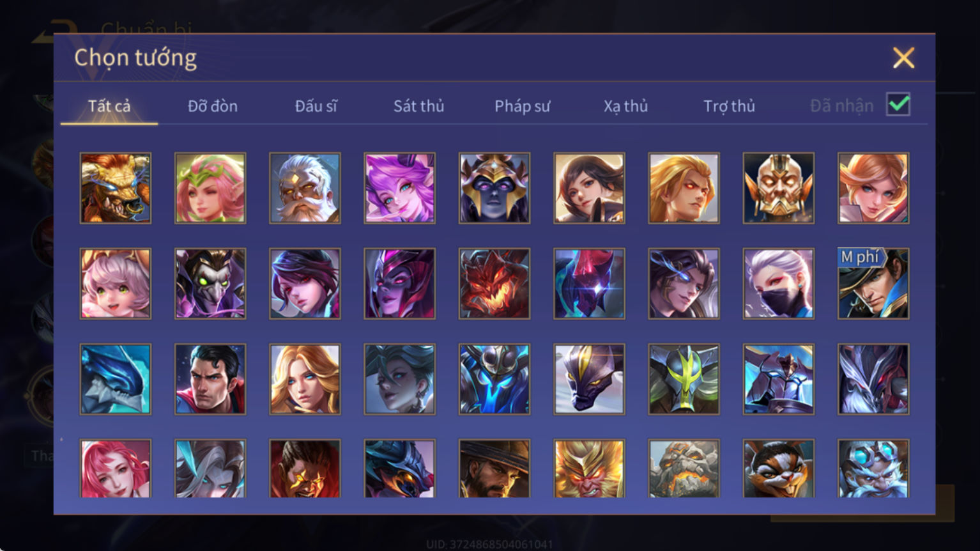
Task: Filter heroes by Pháp sư tab
Action: tap(522, 106)
